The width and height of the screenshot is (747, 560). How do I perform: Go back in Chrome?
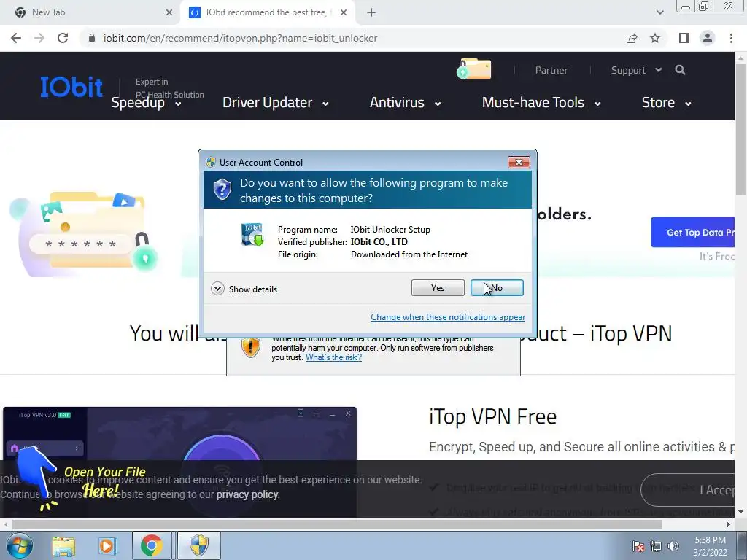tap(16, 38)
